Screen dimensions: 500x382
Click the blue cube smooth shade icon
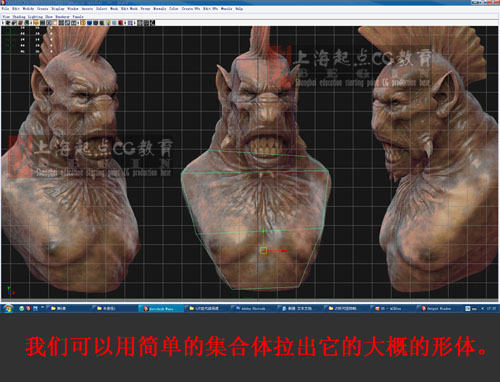(89, 23)
